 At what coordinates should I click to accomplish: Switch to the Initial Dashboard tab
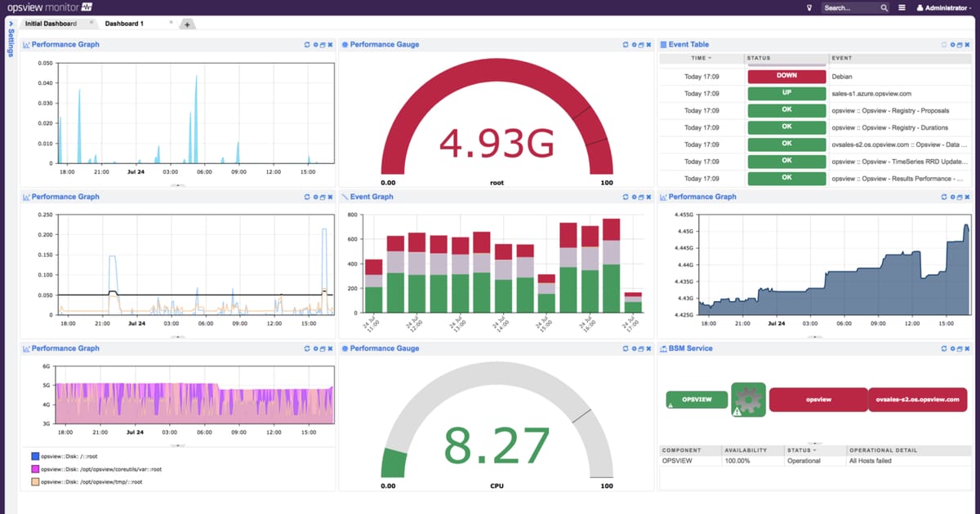51,24
